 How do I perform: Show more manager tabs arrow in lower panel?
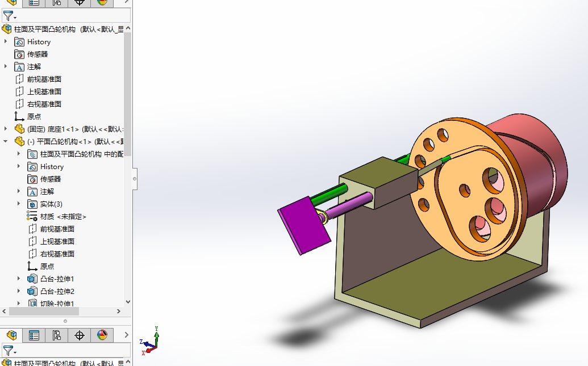[126, 335]
